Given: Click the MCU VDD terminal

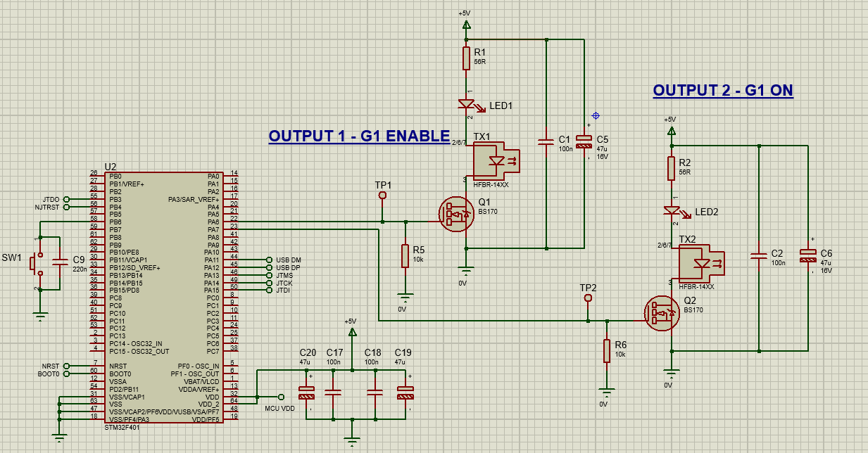Looking at the screenshot, I should [281, 396].
